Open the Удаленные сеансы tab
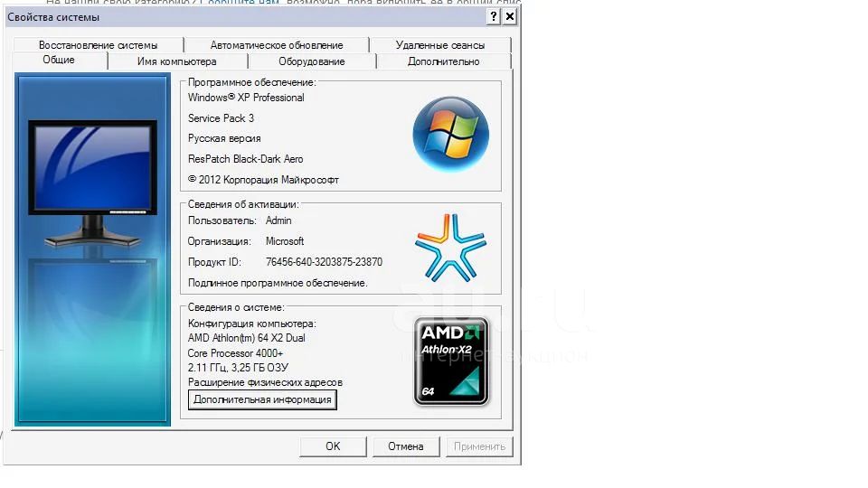 pyautogui.click(x=440, y=45)
